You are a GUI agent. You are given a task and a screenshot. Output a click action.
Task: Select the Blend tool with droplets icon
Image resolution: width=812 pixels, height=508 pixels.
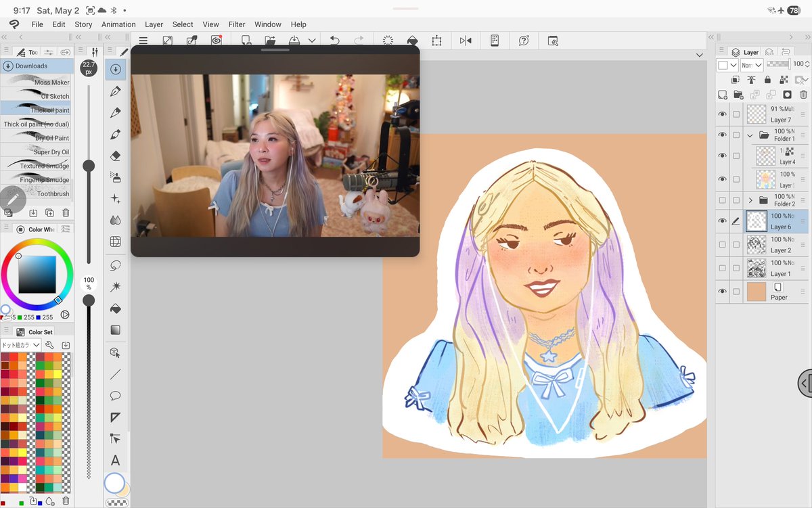(x=115, y=221)
